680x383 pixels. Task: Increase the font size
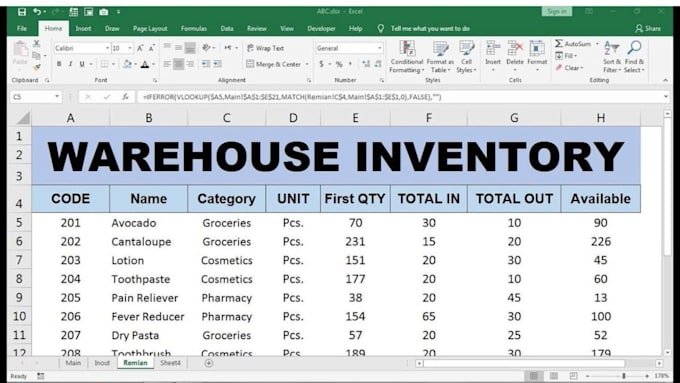pos(140,48)
